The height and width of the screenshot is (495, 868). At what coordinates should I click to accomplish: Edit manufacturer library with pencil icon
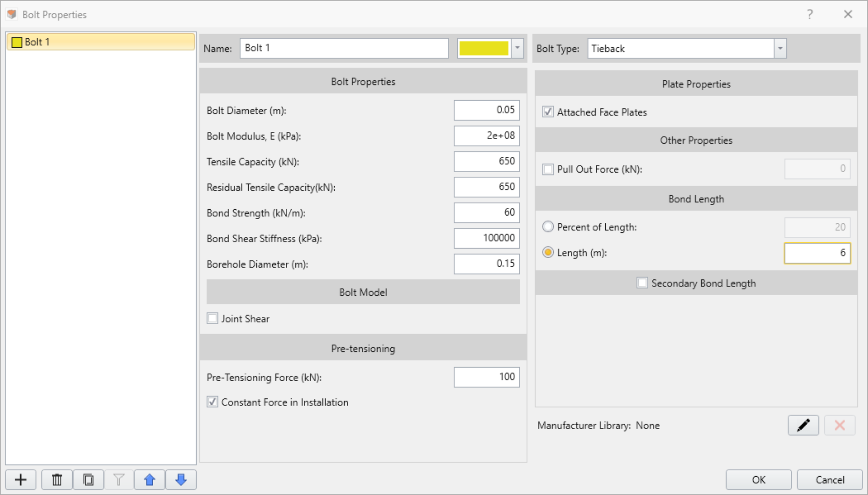click(803, 425)
